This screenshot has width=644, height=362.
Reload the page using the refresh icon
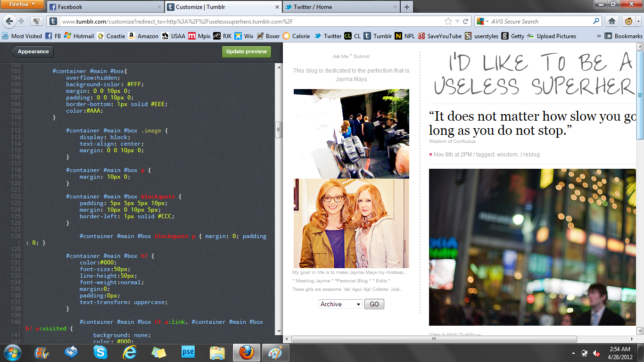tap(466, 21)
